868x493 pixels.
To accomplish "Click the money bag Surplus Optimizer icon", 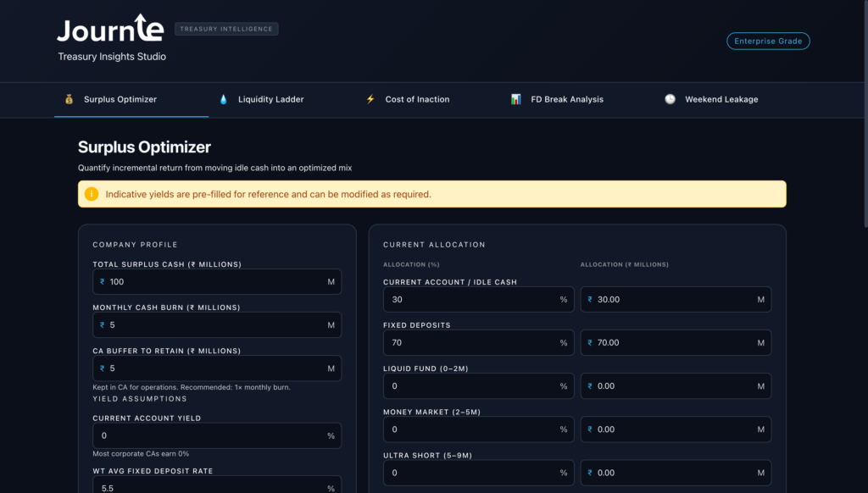I will (x=70, y=99).
